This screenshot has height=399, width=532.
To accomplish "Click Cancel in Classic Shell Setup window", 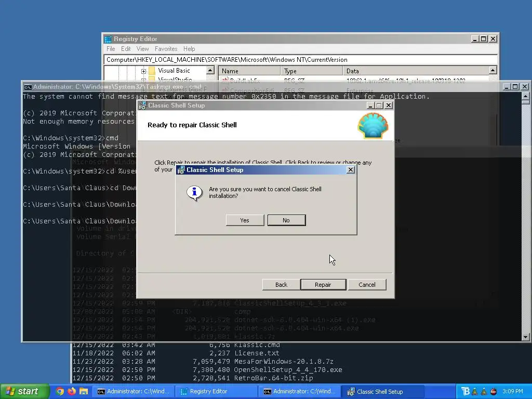I will tap(367, 285).
